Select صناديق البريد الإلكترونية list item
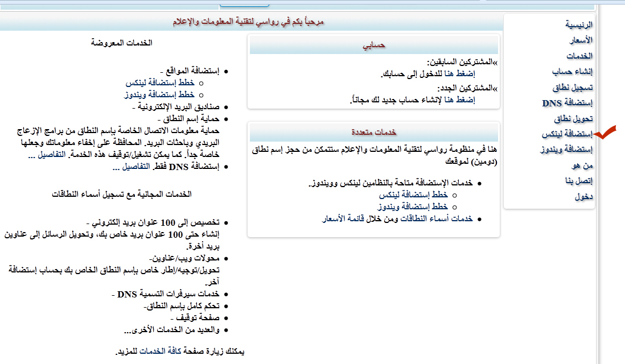Image resolution: width=625 pixels, height=364 pixels. point(176,107)
